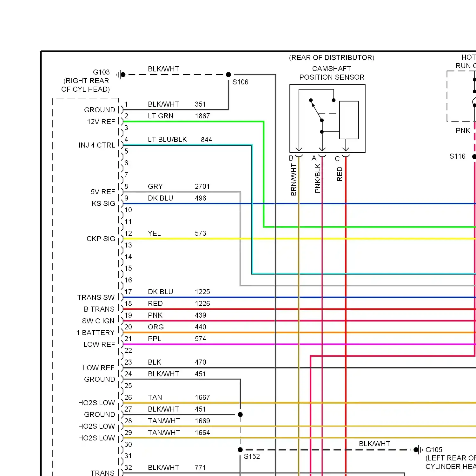Click the GRY wire color label
476x476 pixels.
tap(155, 186)
